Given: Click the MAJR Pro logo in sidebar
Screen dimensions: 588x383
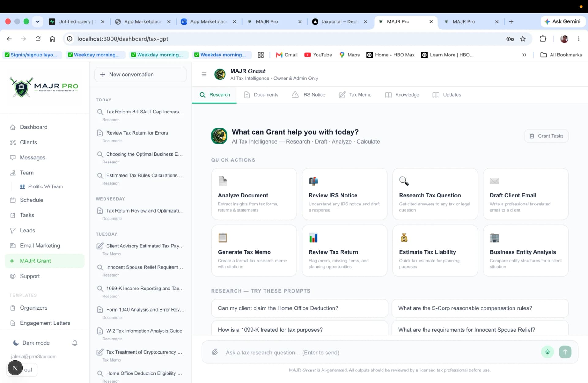Looking at the screenshot, I should coord(44,87).
